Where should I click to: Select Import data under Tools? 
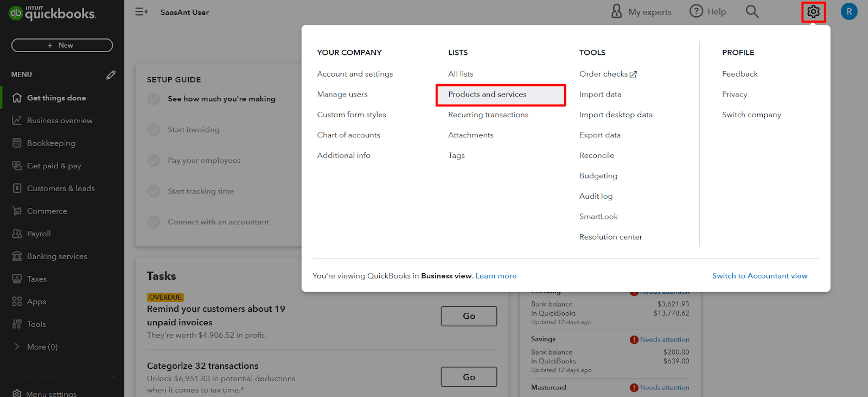click(x=600, y=94)
